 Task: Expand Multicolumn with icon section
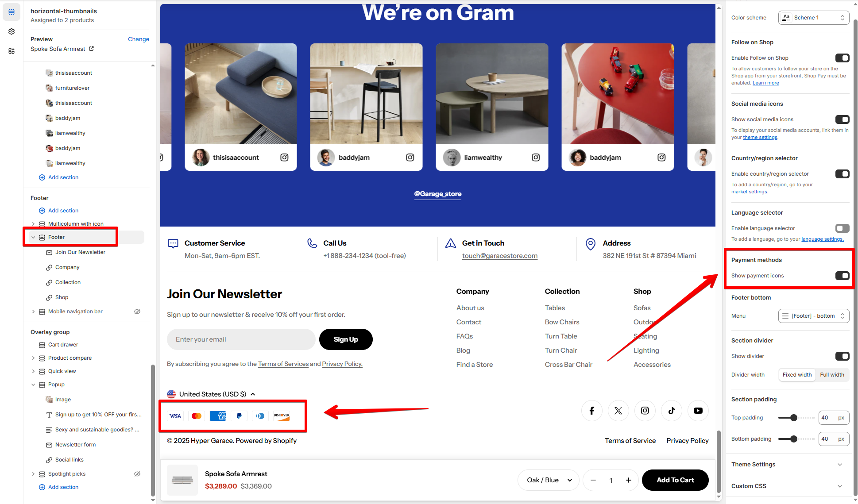click(33, 224)
